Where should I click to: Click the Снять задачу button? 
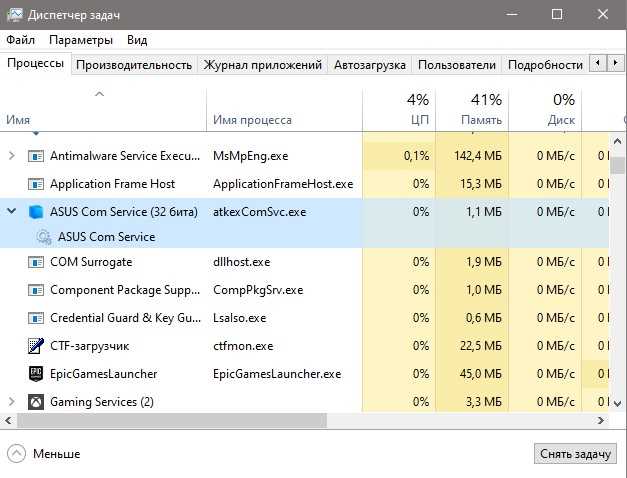coord(575,454)
